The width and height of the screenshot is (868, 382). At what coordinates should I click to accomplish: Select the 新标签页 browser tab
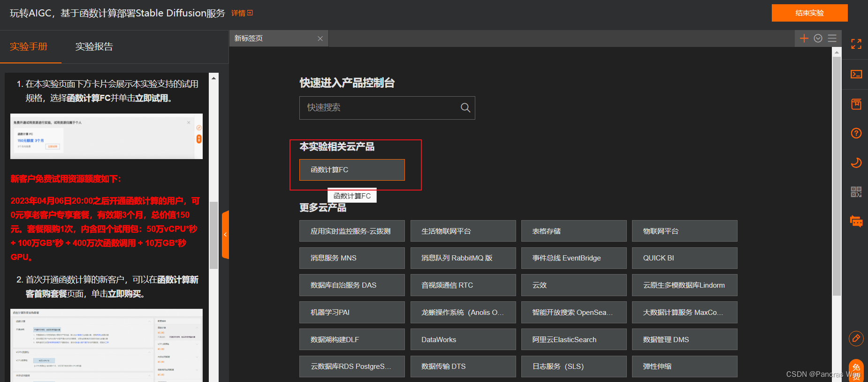pyautogui.click(x=279, y=38)
